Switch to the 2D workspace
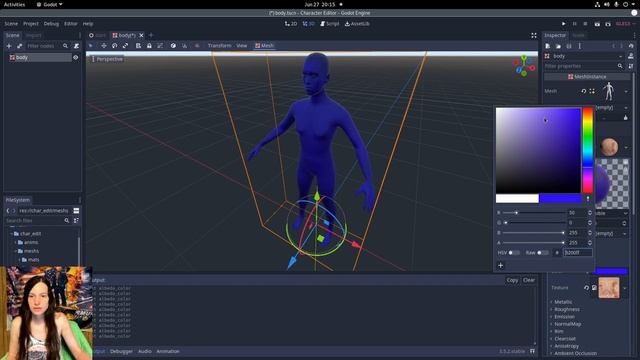 point(291,24)
